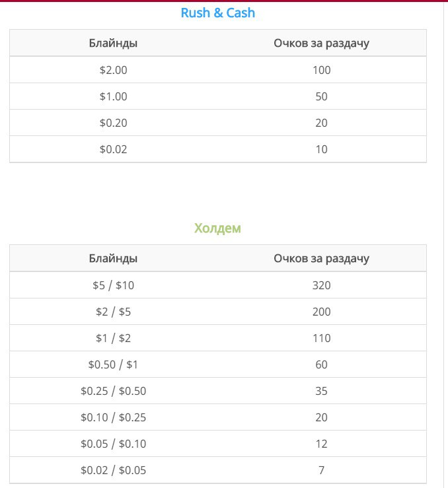The image size is (448, 488).
Task: Click Блайнды header in Rush & Cash table
Action: (113, 44)
